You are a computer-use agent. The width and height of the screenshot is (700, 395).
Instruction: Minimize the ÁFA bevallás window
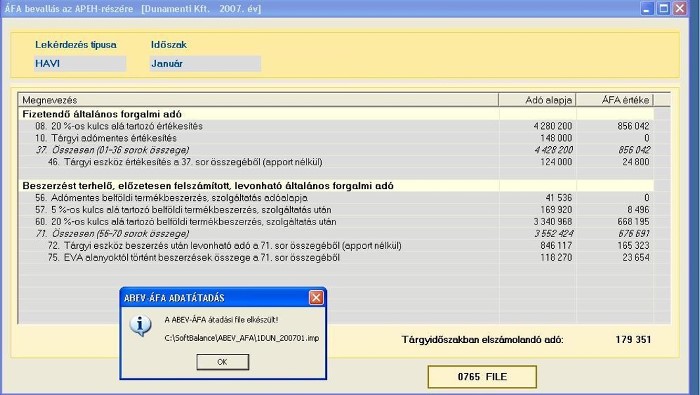[647, 8]
